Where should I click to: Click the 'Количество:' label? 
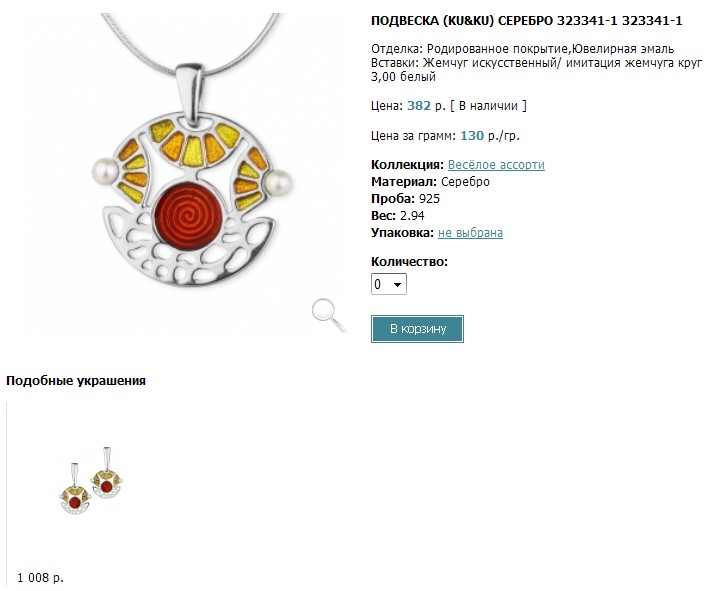(409, 262)
